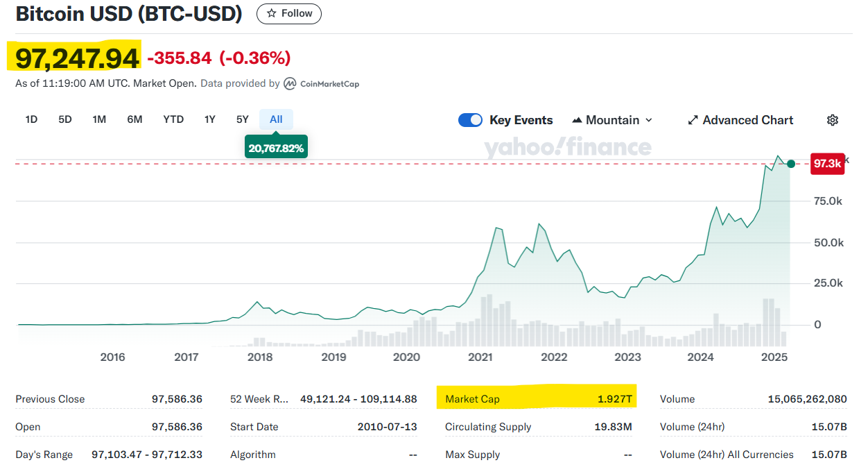
Task: Click the 2018 year axis label
Action: tap(260, 357)
